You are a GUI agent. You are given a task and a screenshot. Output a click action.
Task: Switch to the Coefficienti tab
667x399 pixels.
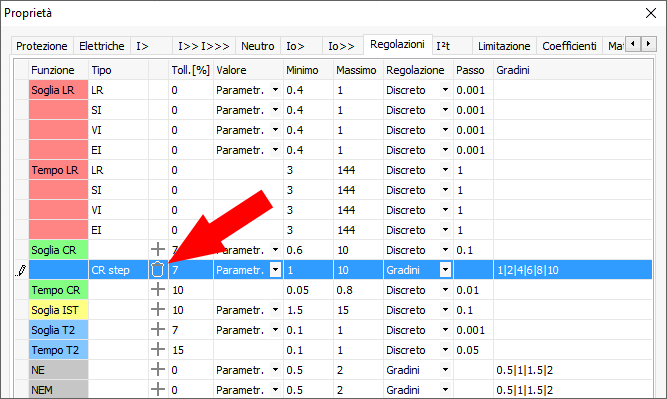569,46
